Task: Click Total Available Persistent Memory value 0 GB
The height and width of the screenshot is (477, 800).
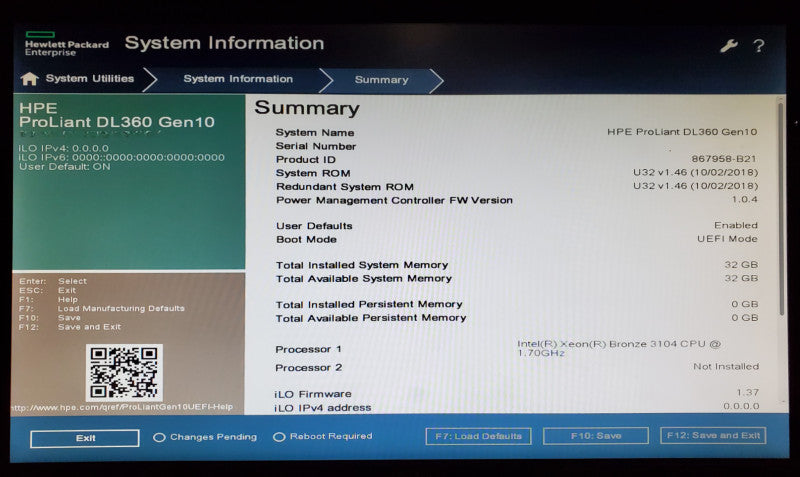Action: coord(745,317)
